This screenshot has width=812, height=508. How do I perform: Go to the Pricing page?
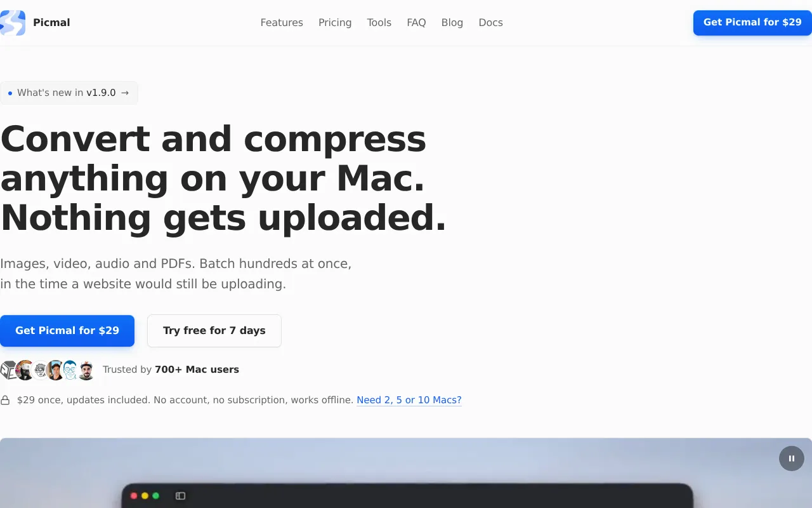335,23
